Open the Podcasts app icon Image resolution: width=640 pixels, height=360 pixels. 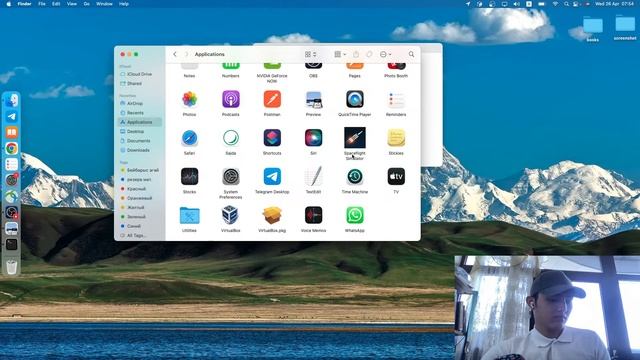pos(231,99)
